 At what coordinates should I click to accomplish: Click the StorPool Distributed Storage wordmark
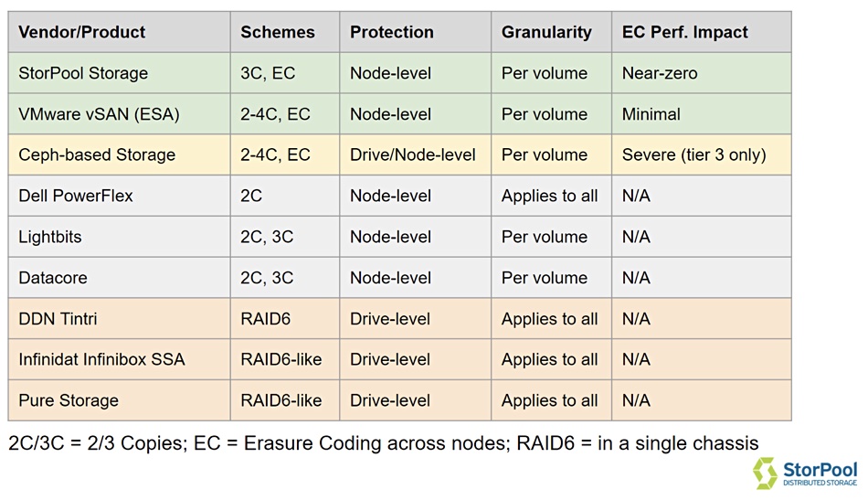click(x=820, y=474)
